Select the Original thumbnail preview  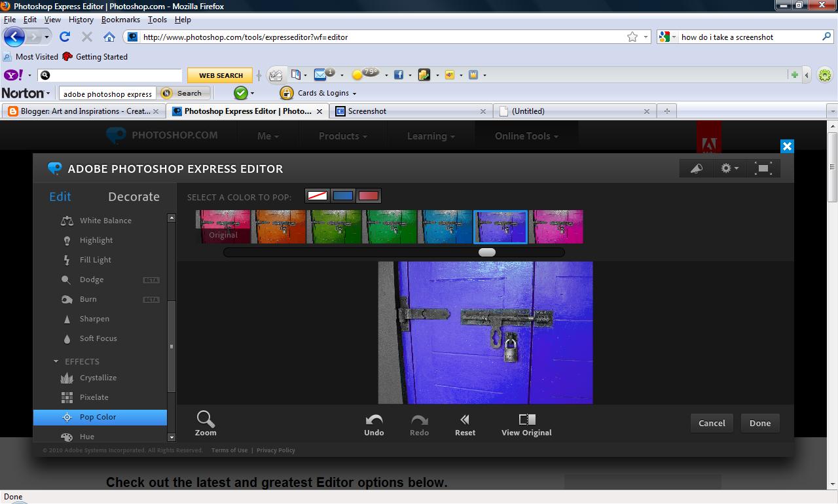(223, 226)
